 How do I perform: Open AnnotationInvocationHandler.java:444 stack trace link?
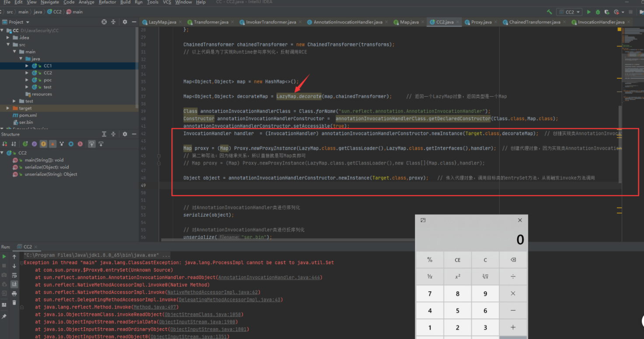[269, 277]
